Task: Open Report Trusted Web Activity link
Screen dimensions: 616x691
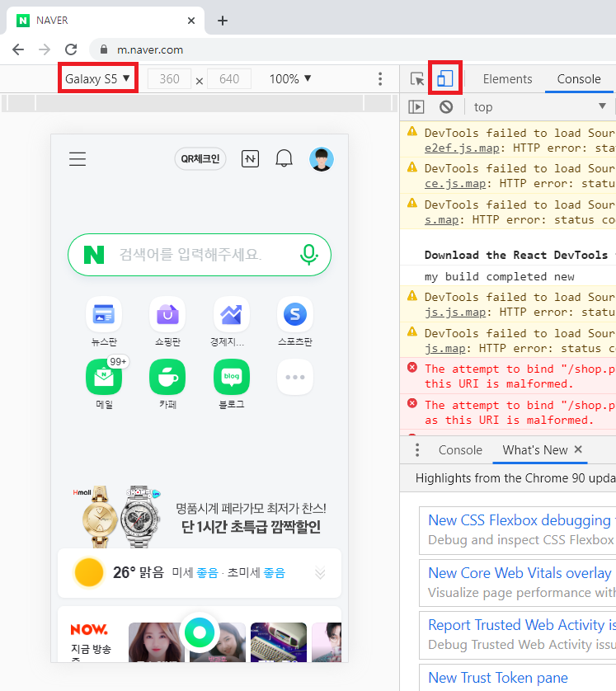Action: pos(522,625)
